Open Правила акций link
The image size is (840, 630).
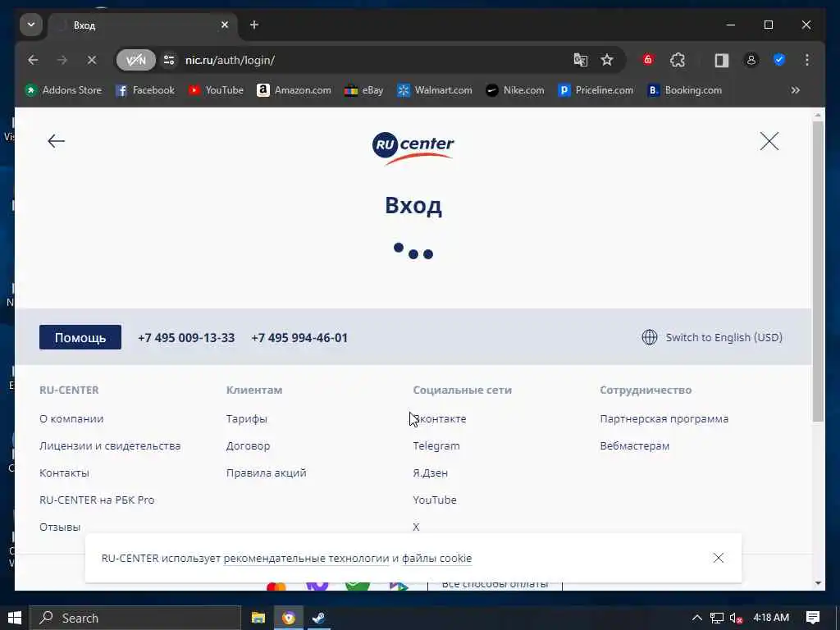pos(267,473)
